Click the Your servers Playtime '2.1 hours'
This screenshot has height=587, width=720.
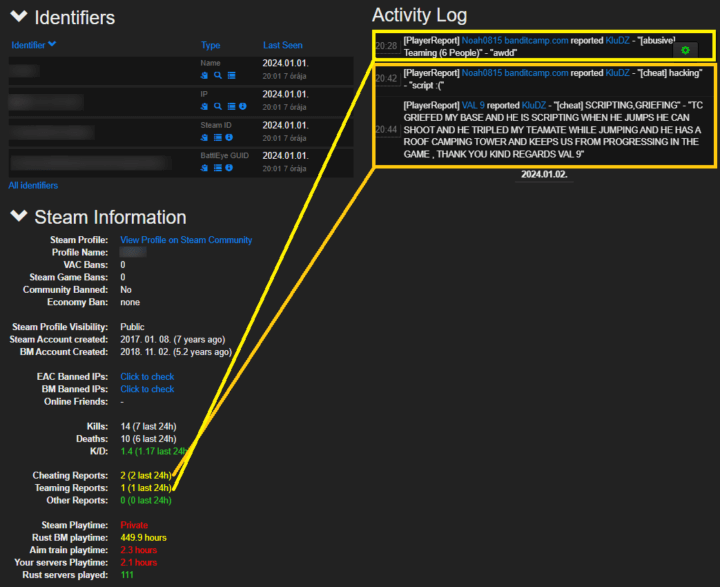[139, 562]
